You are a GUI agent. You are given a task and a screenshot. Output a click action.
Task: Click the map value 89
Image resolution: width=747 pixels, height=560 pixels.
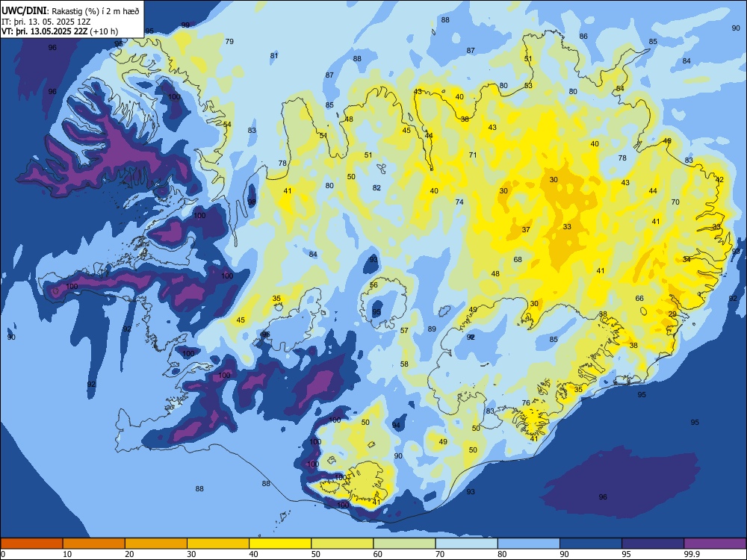click(x=432, y=329)
